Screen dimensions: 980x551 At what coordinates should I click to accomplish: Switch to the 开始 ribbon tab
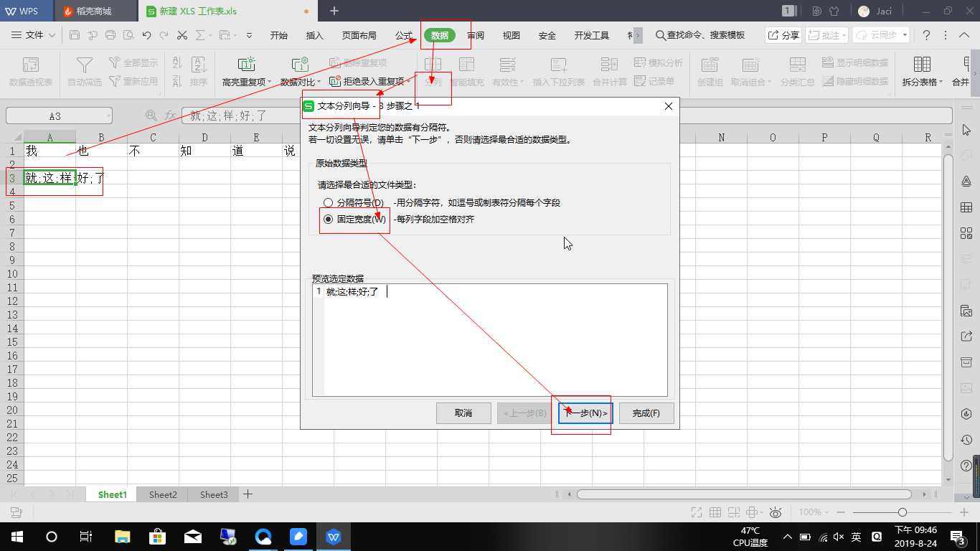click(279, 36)
